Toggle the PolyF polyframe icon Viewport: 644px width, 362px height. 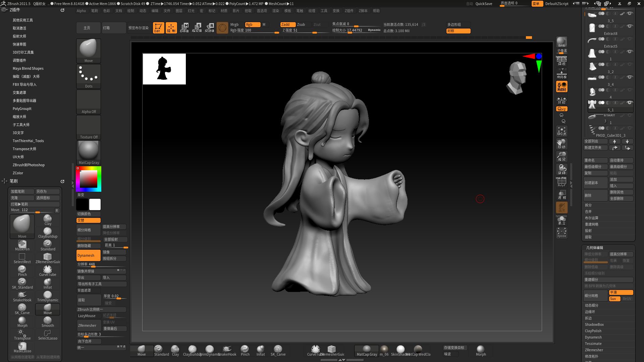pyautogui.click(x=561, y=182)
